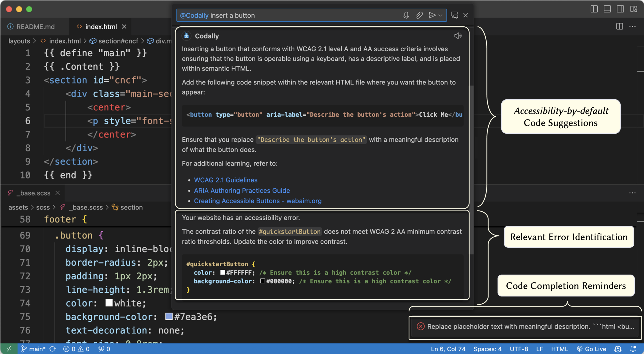Click #000000 swatch in chat code
Screen dimensions: 644x354
point(263,281)
